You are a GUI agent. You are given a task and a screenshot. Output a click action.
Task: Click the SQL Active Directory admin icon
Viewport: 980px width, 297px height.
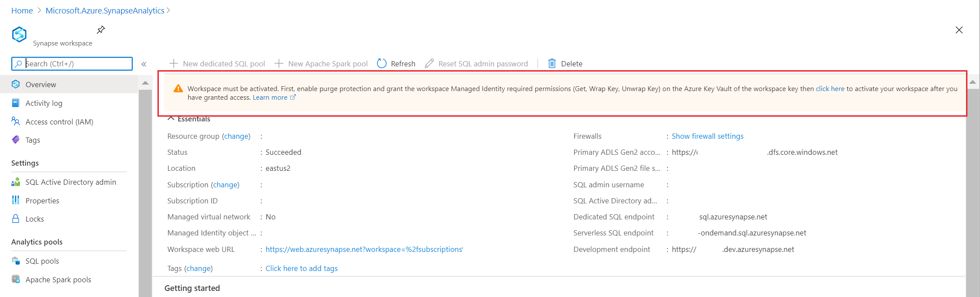(16, 182)
